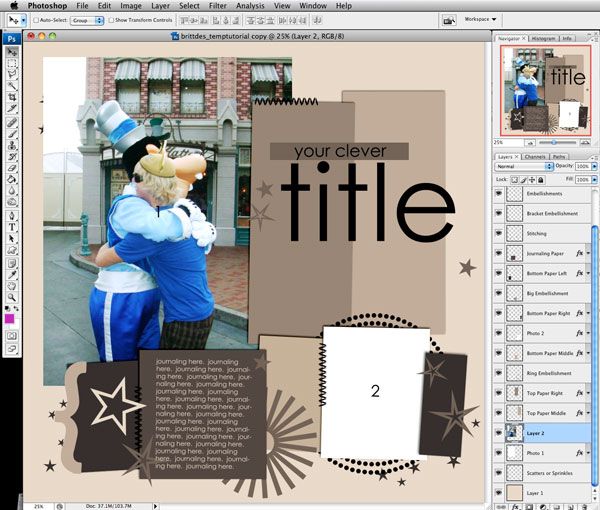Click the Layers panel scrollbar
600x510 pixels.
point(594,356)
